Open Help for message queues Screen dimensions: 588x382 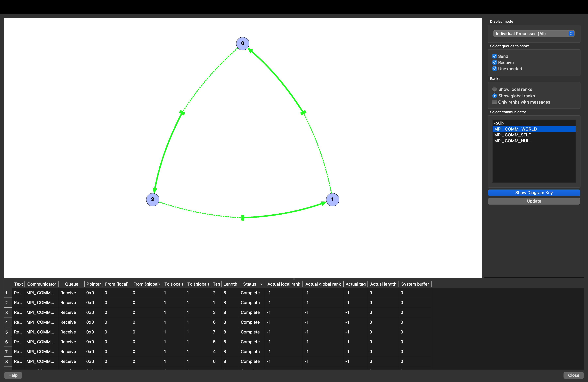(13, 375)
